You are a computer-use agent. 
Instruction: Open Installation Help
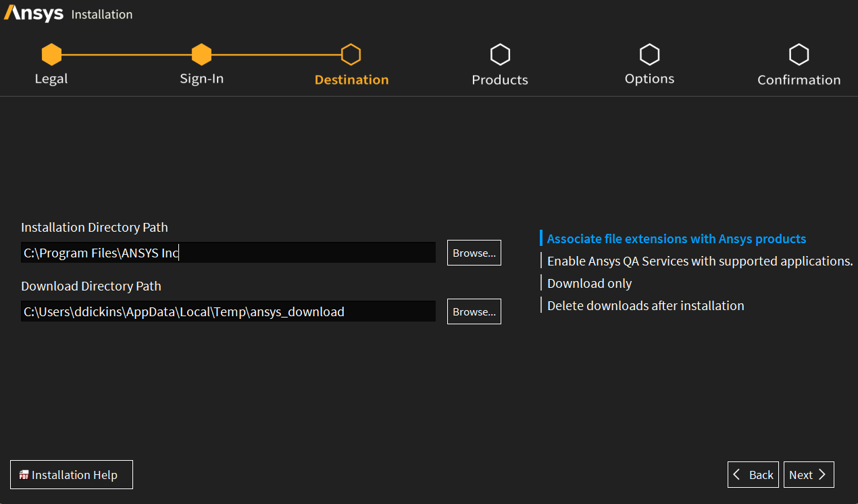(71, 474)
